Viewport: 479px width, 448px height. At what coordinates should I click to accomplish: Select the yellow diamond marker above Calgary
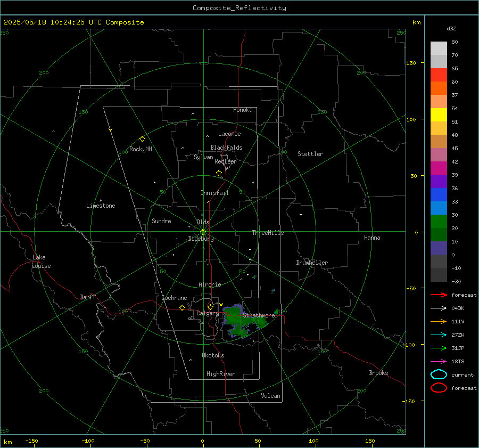pos(210,307)
